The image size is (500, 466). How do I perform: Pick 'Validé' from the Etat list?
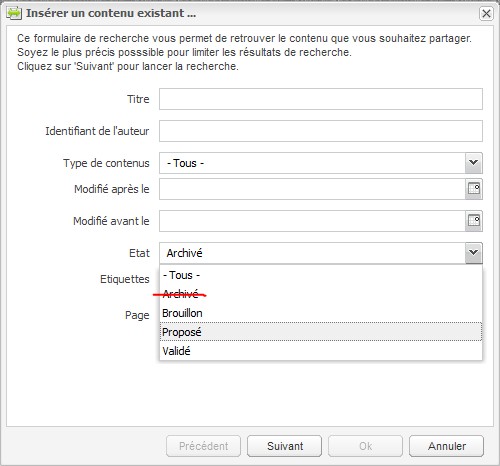click(x=321, y=351)
